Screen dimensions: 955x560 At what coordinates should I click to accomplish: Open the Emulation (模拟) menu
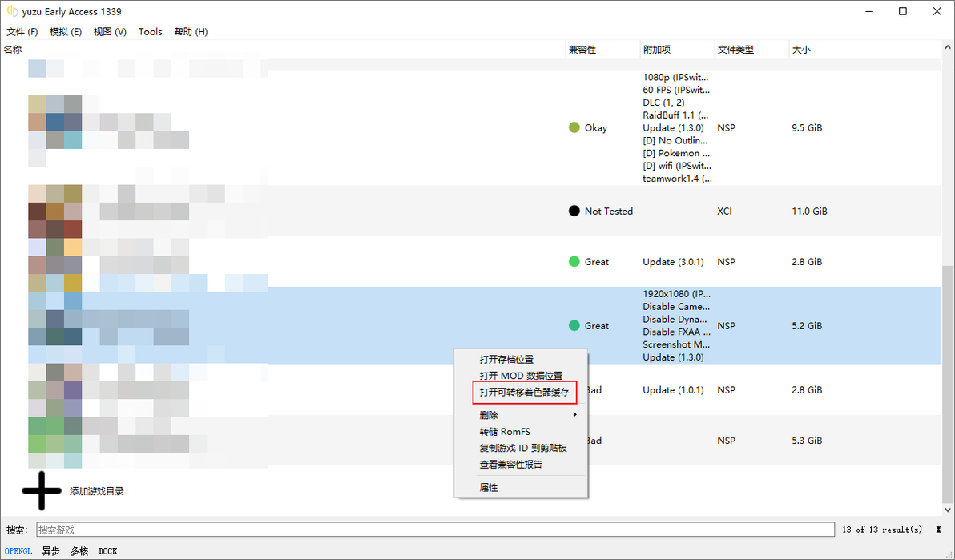point(66,32)
